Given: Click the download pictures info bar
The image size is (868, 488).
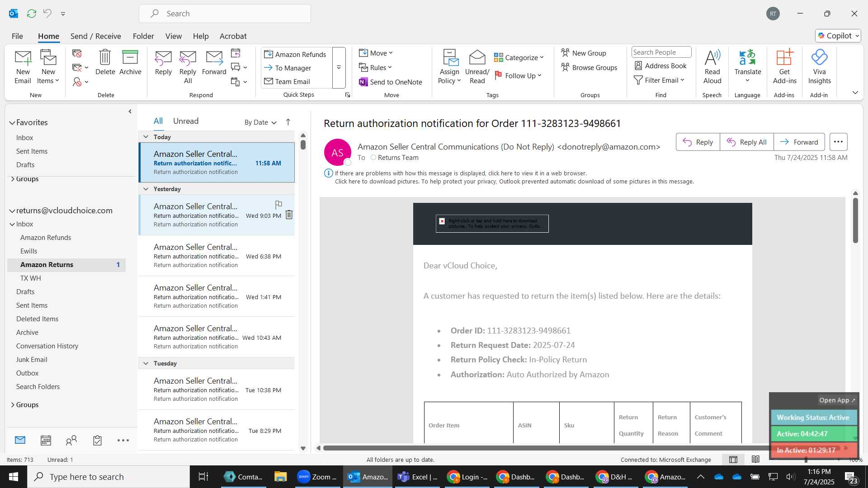Looking at the screenshot, I should point(514,181).
